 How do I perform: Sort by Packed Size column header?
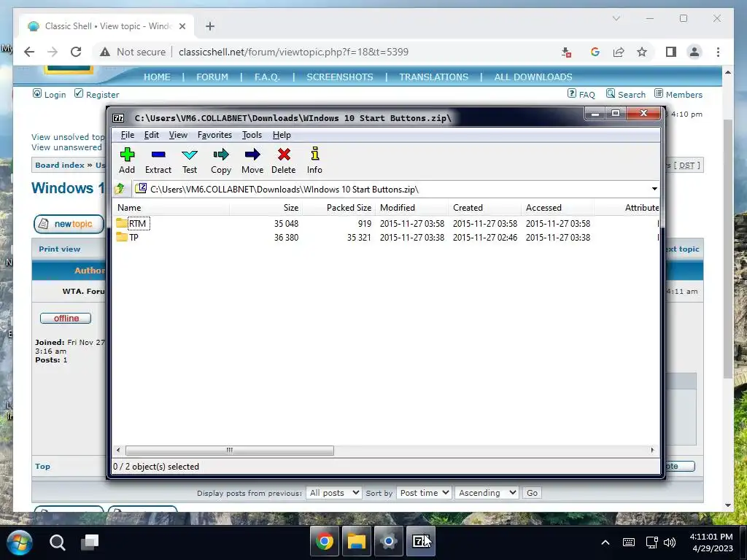click(x=338, y=208)
